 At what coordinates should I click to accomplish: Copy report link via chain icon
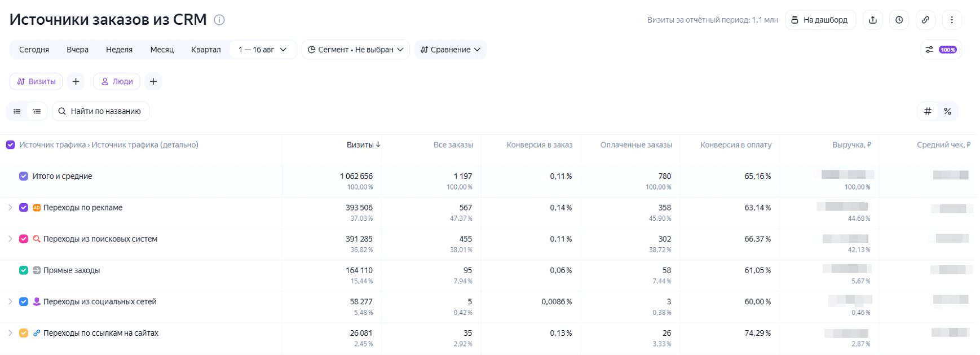tap(925, 20)
